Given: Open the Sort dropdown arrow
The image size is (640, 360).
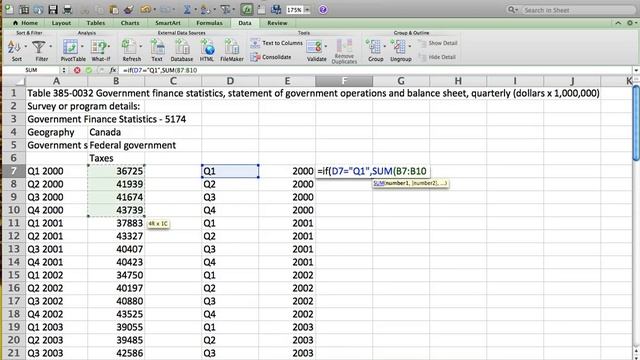Looking at the screenshot, I should pos(26,47).
